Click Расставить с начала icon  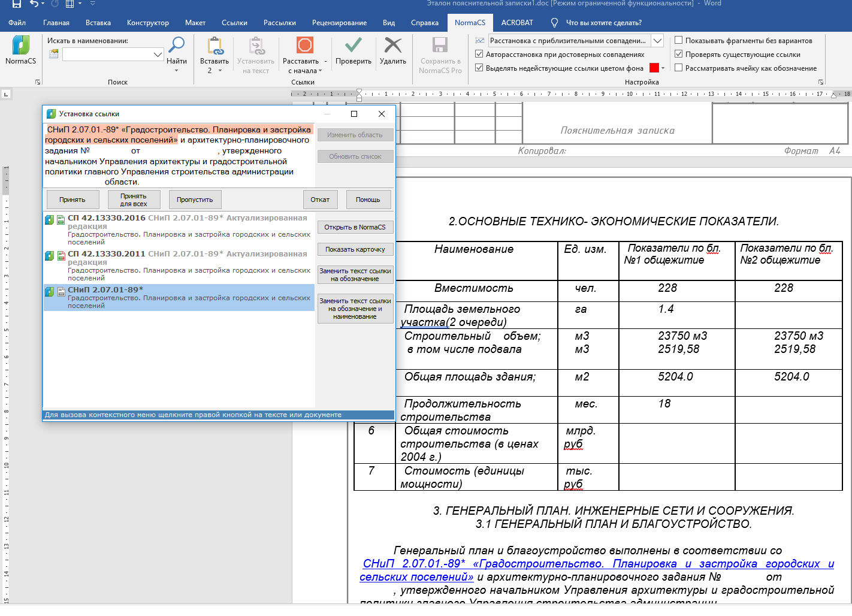[305, 46]
